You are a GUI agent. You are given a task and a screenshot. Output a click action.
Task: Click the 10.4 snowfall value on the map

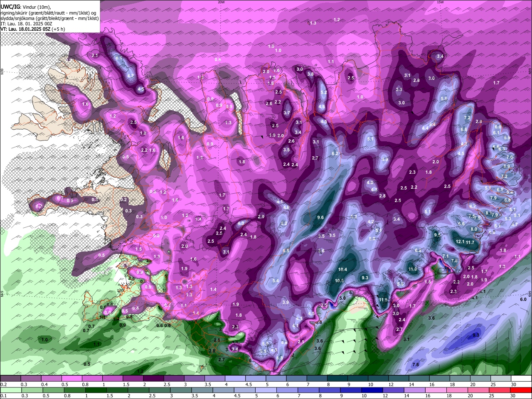pos(342,269)
